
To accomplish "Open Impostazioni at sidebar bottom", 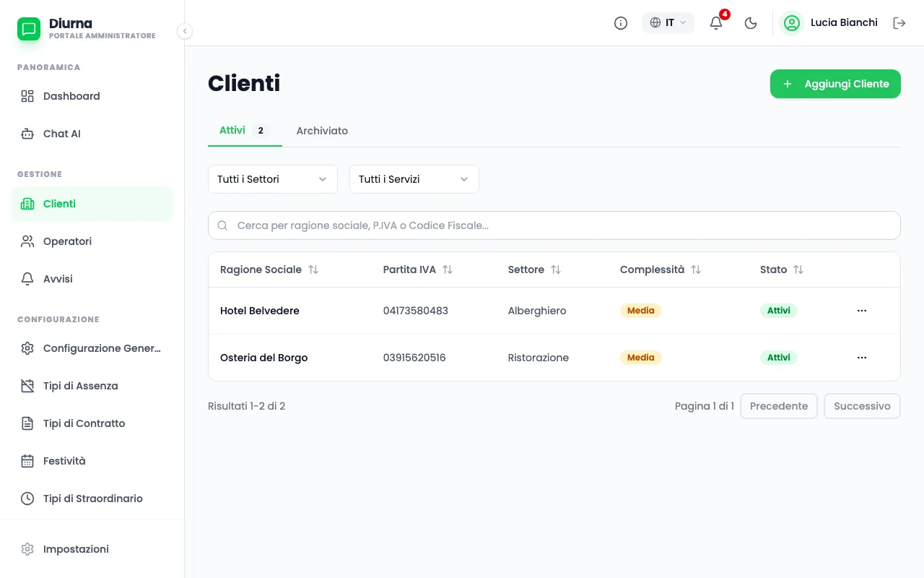I will pos(92,549).
